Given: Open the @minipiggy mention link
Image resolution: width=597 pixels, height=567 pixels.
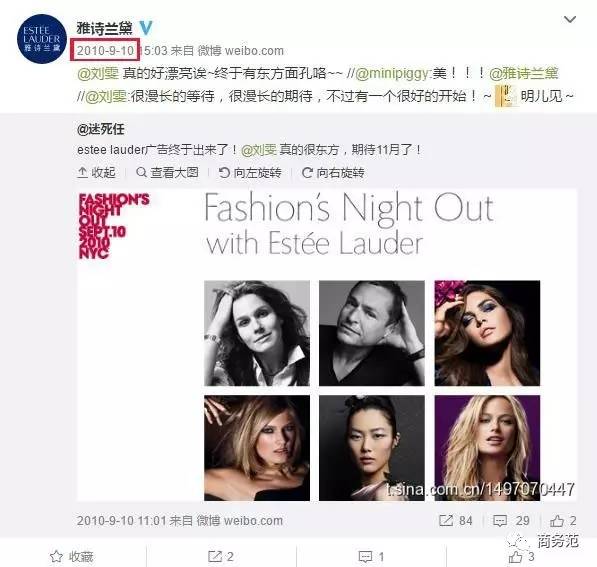Looking at the screenshot, I should tap(391, 73).
